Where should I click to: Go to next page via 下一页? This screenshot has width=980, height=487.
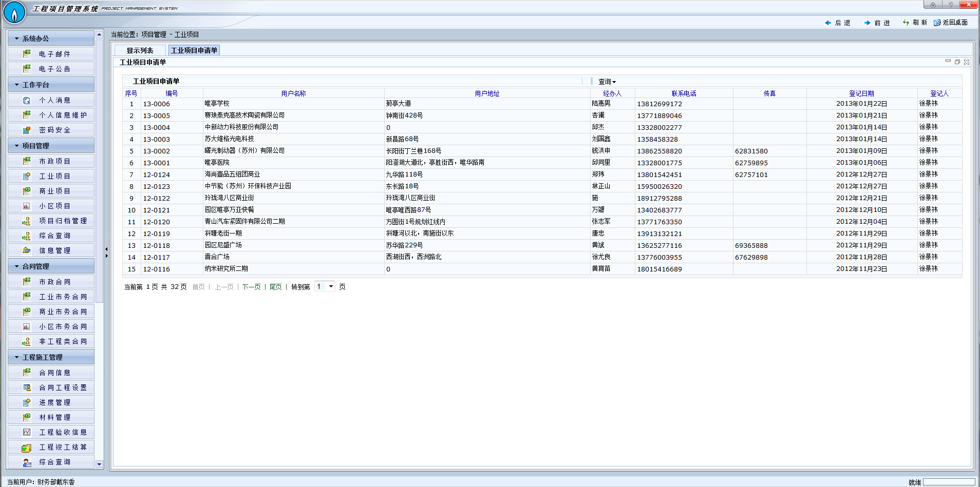251,287
